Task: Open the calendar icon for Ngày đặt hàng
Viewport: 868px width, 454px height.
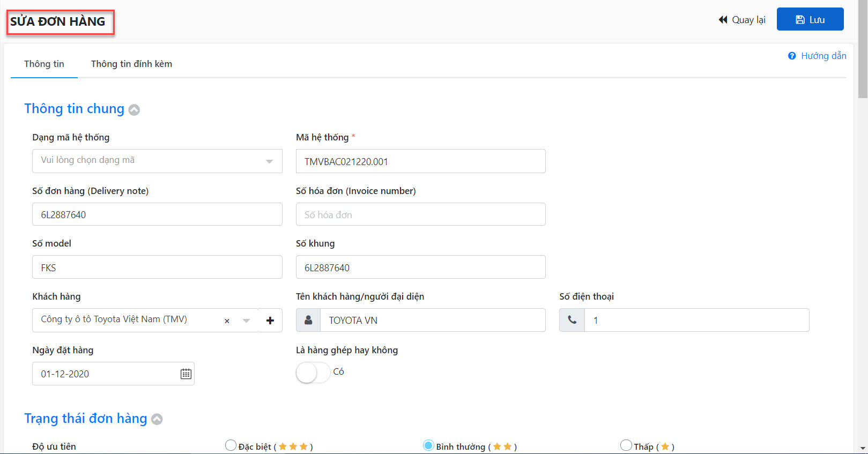Action: tap(186, 374)
